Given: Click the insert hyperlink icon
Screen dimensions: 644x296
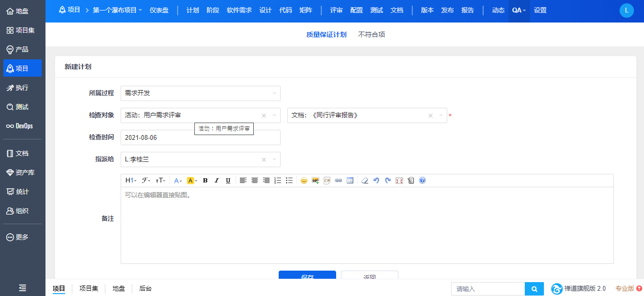Looking at the screenshot, I should pos(339,181).
